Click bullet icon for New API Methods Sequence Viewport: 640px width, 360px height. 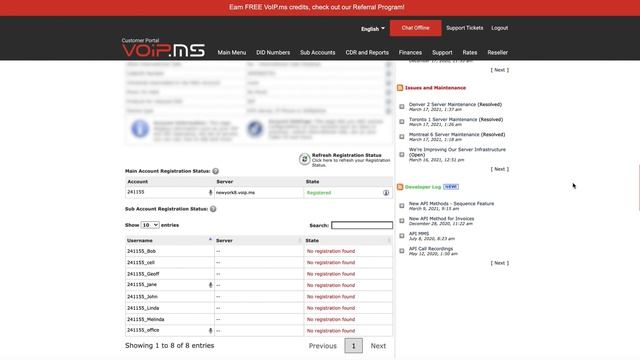coord(402,206)
